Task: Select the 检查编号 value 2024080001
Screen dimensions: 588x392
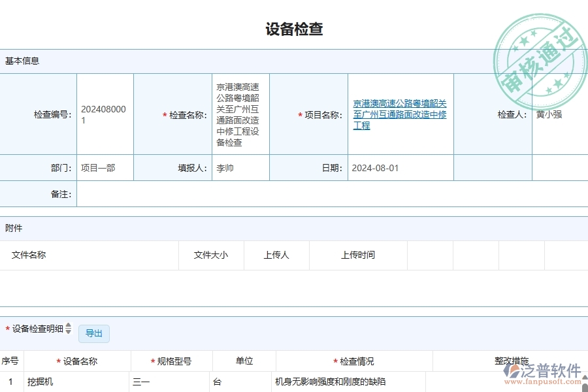Action: coord(105,115)
